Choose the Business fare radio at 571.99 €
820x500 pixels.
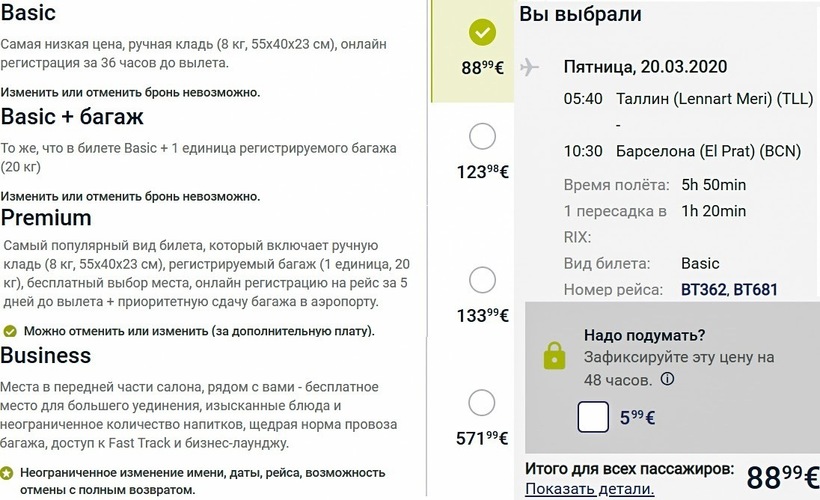pyautogui.click(x=482, y=403)
